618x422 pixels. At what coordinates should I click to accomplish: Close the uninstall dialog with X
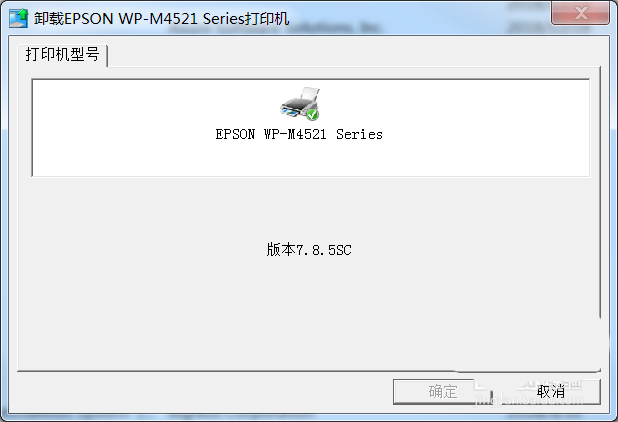(580, 13)
